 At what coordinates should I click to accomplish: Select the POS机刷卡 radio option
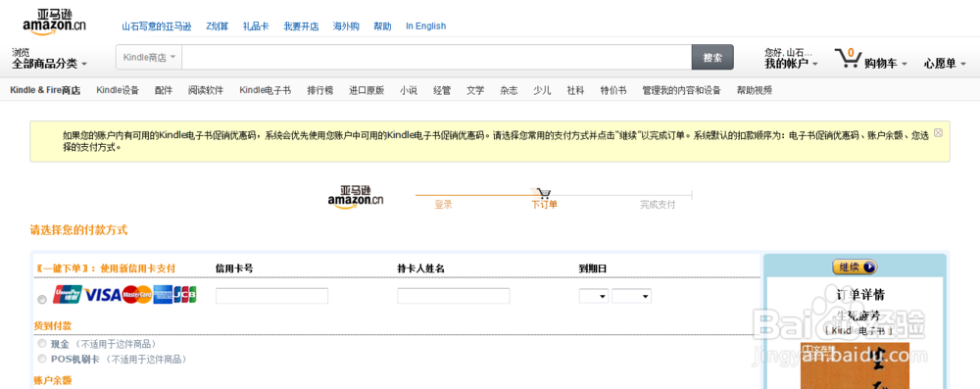point(42,359)
